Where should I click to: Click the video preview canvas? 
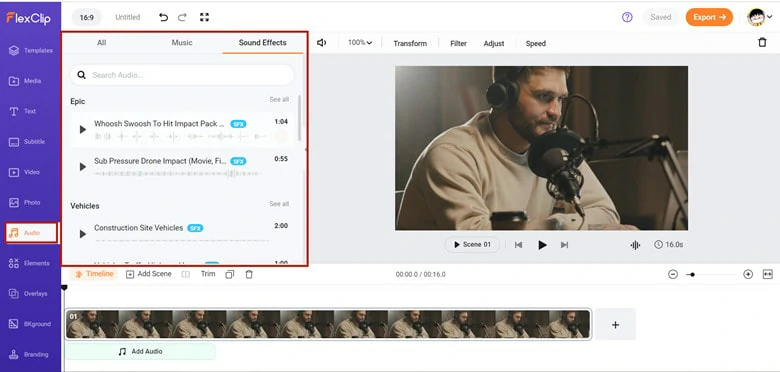point(541,148)
